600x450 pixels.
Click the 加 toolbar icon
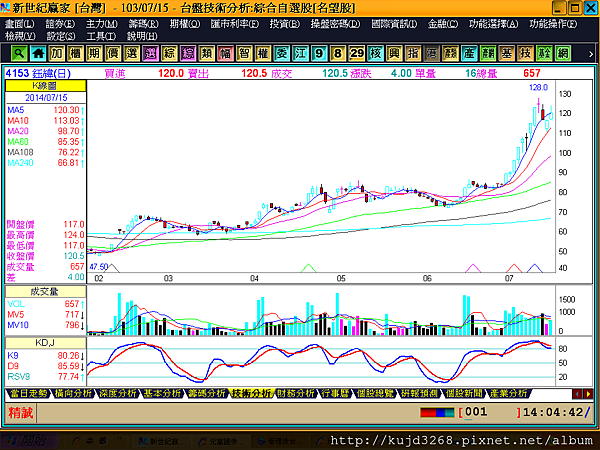pyautogui.click(x=57, y=53)
